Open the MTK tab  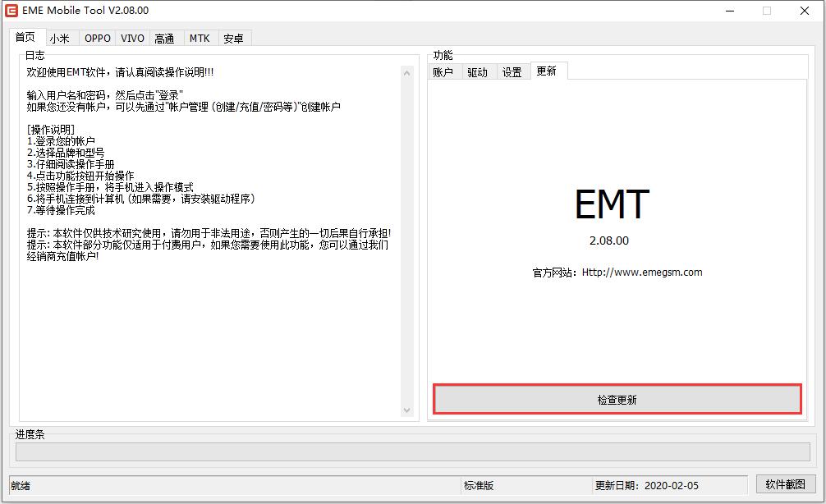click(200, 38)
